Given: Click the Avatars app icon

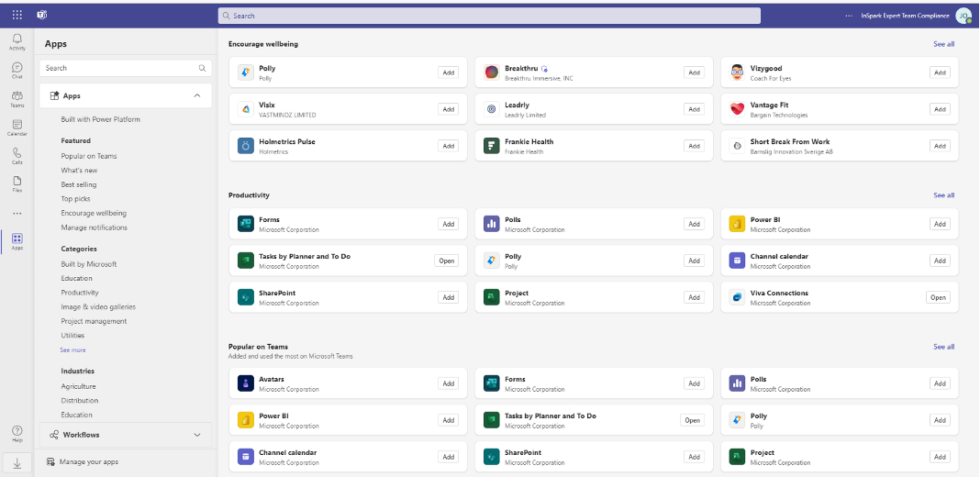Looking at the screenshot, I should [x=246, y=383].
